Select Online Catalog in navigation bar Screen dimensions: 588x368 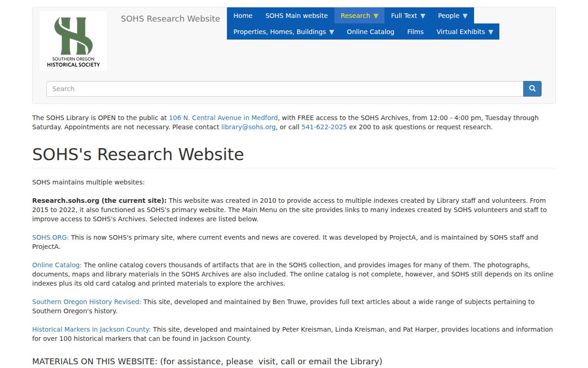(x=371, y=32)
